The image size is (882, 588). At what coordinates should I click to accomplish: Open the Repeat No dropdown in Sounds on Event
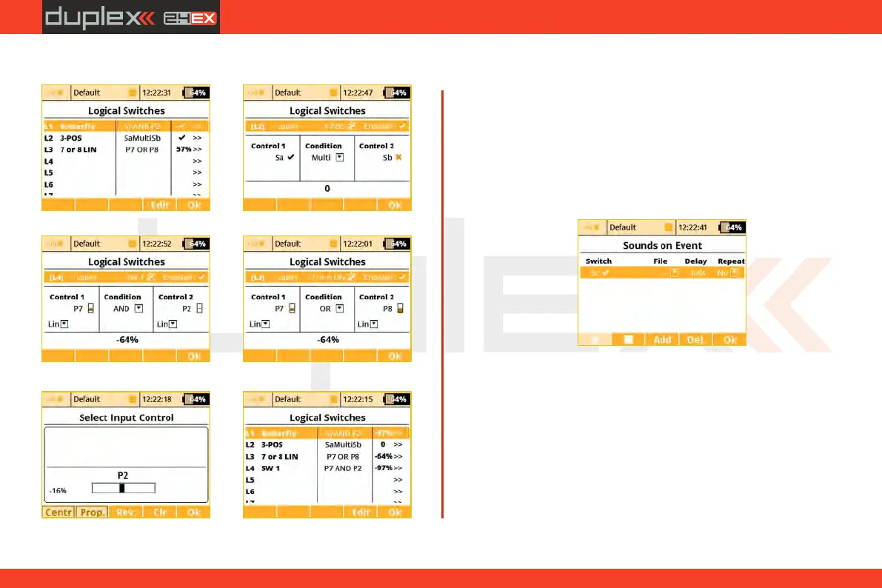[x=734, y=273]
